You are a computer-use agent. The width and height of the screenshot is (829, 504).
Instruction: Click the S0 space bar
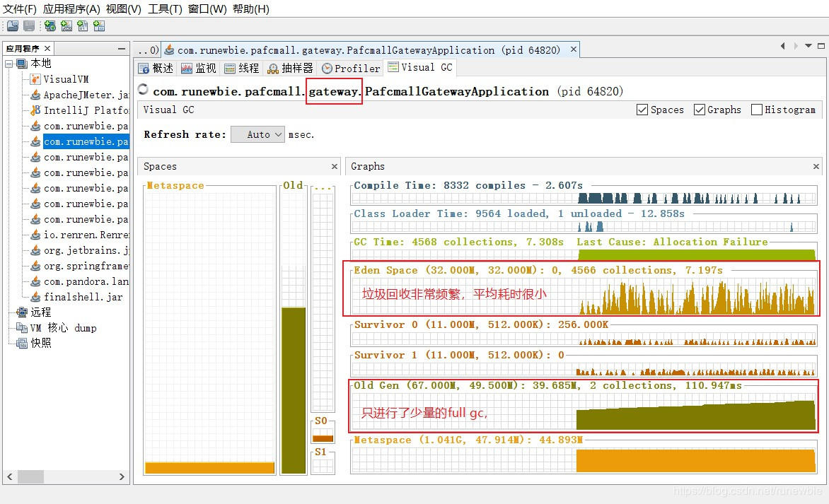coord(323,438)
